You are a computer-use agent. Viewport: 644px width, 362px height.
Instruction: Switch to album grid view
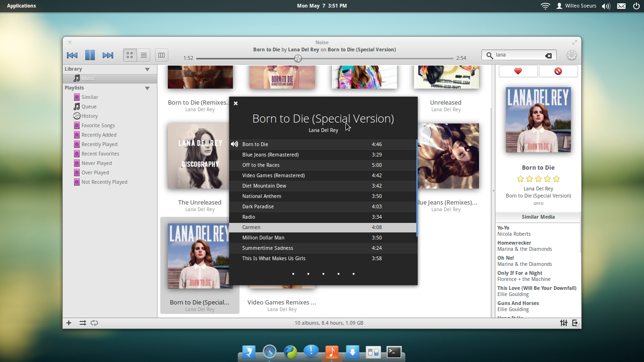click(x=130, y=55)
